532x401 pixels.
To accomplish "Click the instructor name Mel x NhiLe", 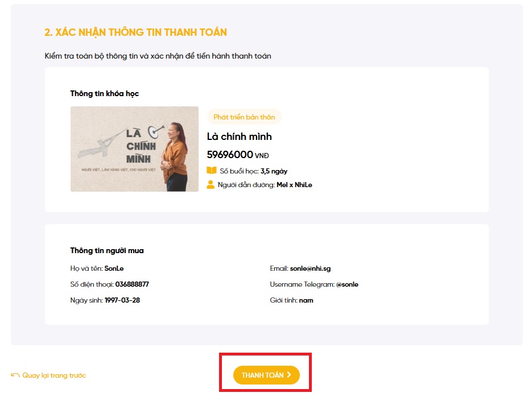I will coord(294,185).
